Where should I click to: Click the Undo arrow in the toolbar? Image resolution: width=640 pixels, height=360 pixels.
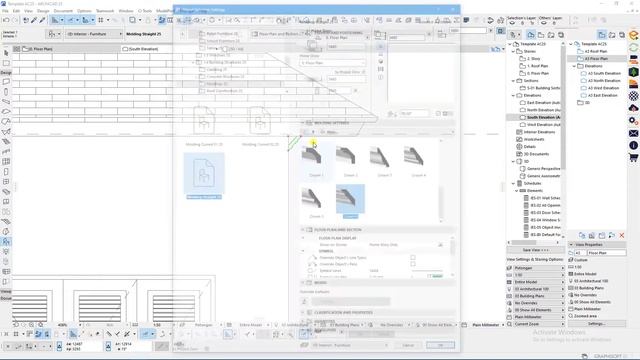pos(6,20)
